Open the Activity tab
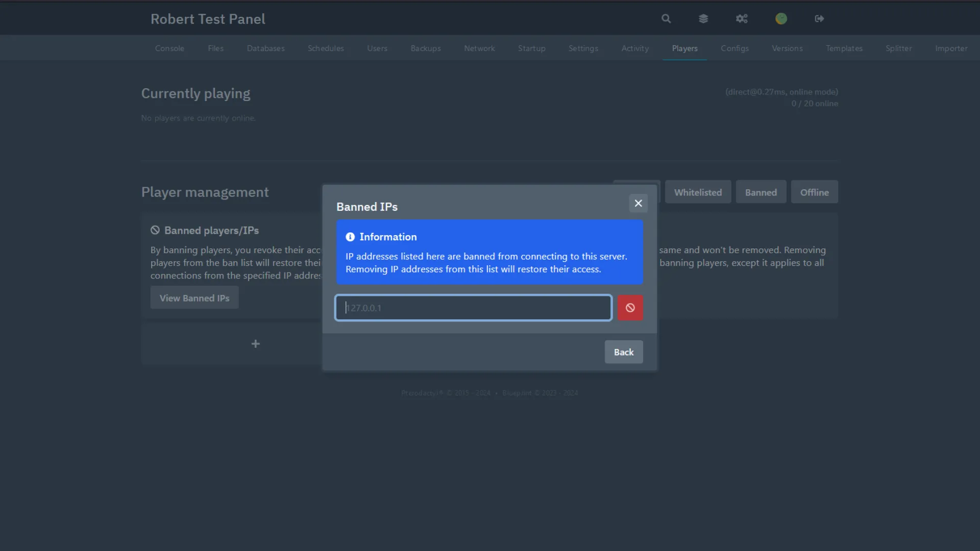Screen dimensions: 980x551 635,48
